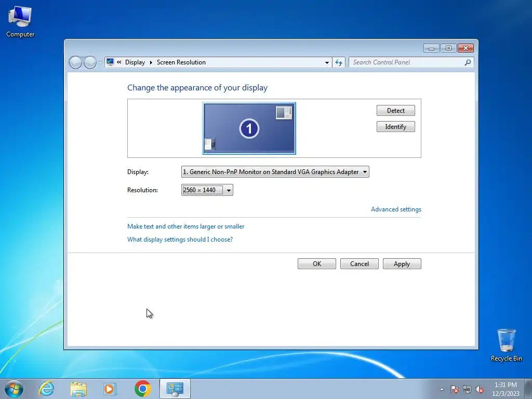The width and height of the screenshot is (532, 399).
Task: Show hidden breadcrumb levels chevron
Action: (x=119, y=62)
